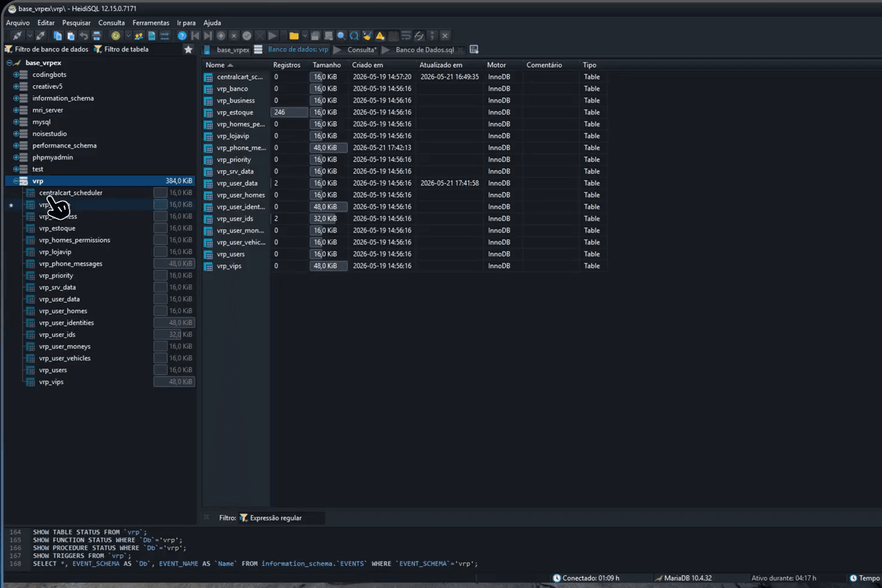The width and height of the screenshot is (882, 588).
Task: Click the go to first row icon
Action: click(x=195, y=36)
